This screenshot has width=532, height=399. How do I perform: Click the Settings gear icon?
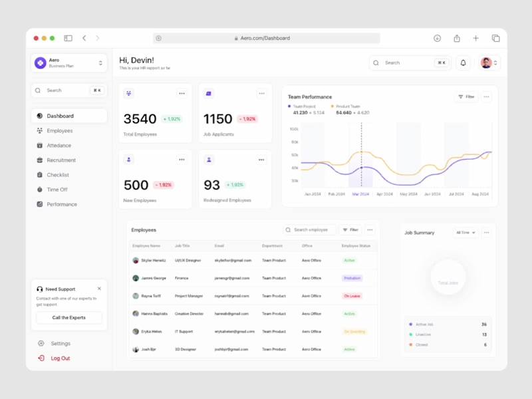(x=41, y=343)
